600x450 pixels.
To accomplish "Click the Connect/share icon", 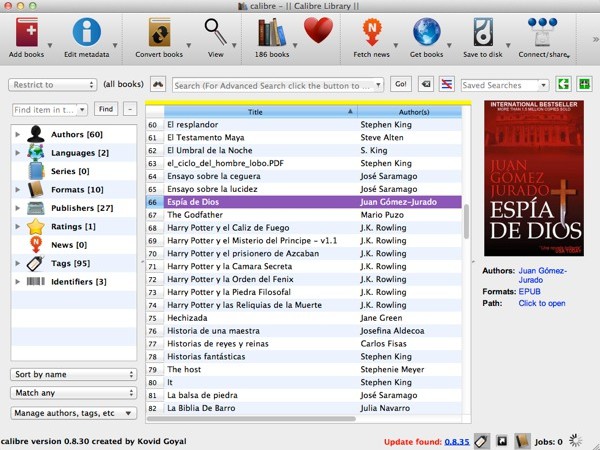I will click(543, 33).
